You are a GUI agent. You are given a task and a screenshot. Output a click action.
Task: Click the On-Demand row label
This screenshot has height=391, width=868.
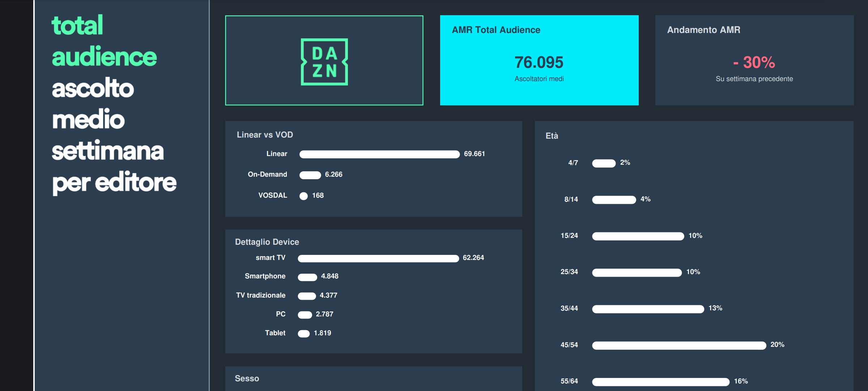[x=267, y=175]
